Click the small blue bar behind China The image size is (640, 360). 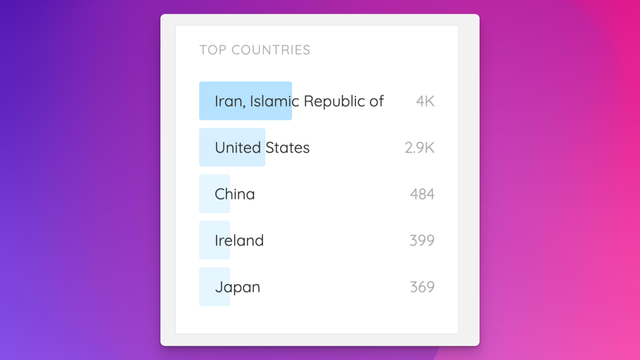[215, 194]
